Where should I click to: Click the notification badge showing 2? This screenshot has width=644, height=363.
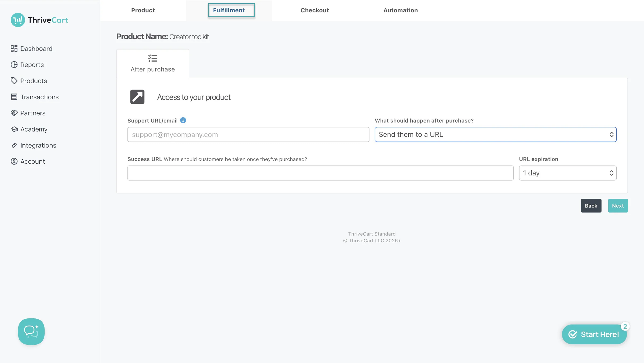[625, 326]
